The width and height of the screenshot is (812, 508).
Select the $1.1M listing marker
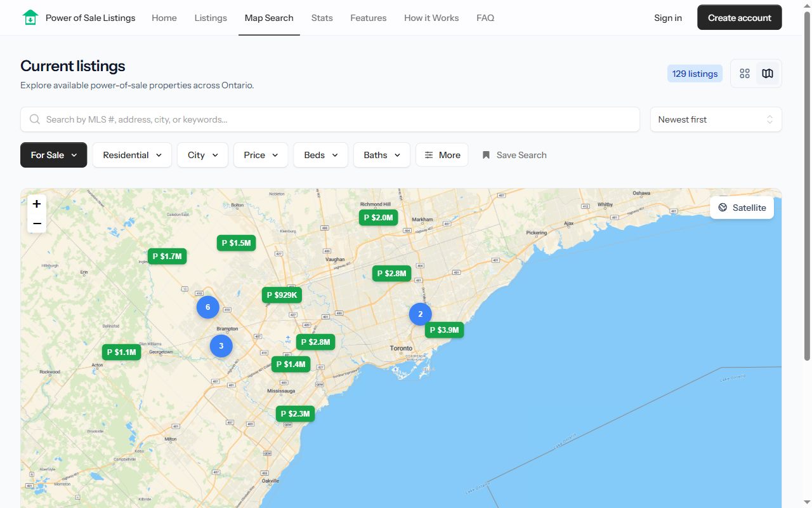coord(121,352)
